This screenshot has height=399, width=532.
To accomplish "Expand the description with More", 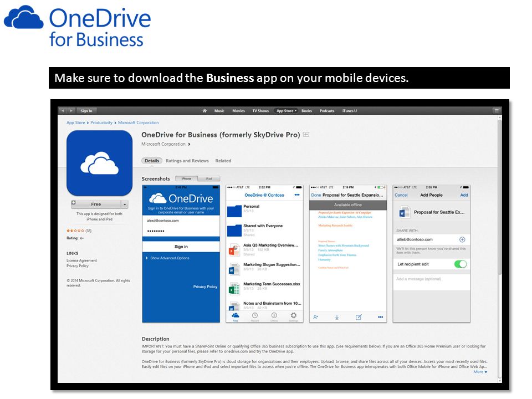I will (x=480, y=372).
